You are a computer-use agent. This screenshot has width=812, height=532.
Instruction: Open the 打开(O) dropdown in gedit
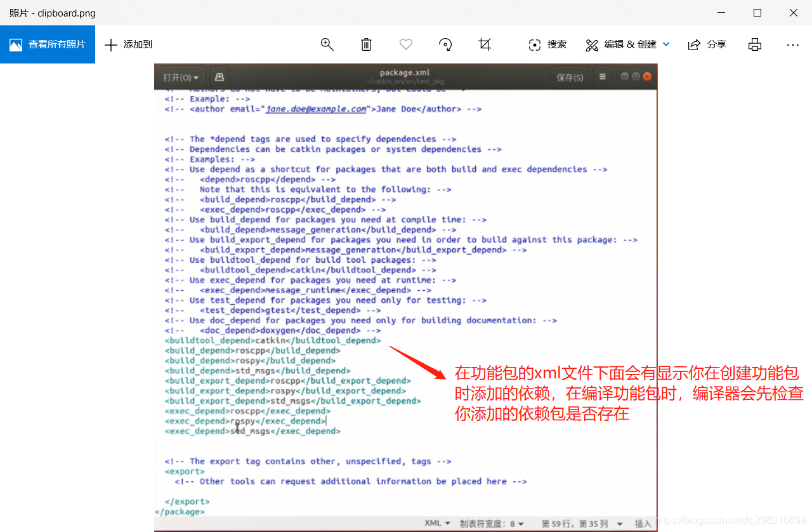click(x=181, y=77)
